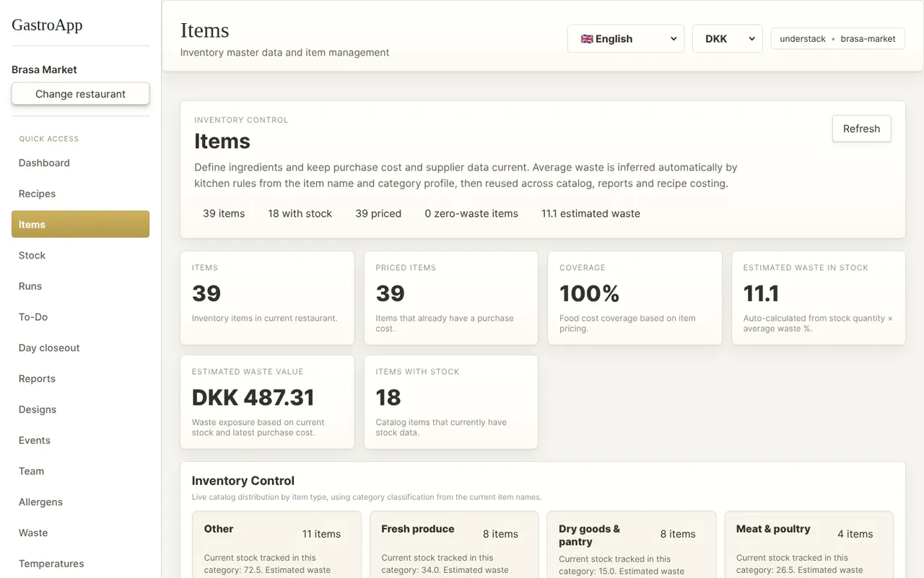The height and width of the screenshot is (578, 924).
Task: Click the understack brasa-market badge
Action: pos(837,39)
